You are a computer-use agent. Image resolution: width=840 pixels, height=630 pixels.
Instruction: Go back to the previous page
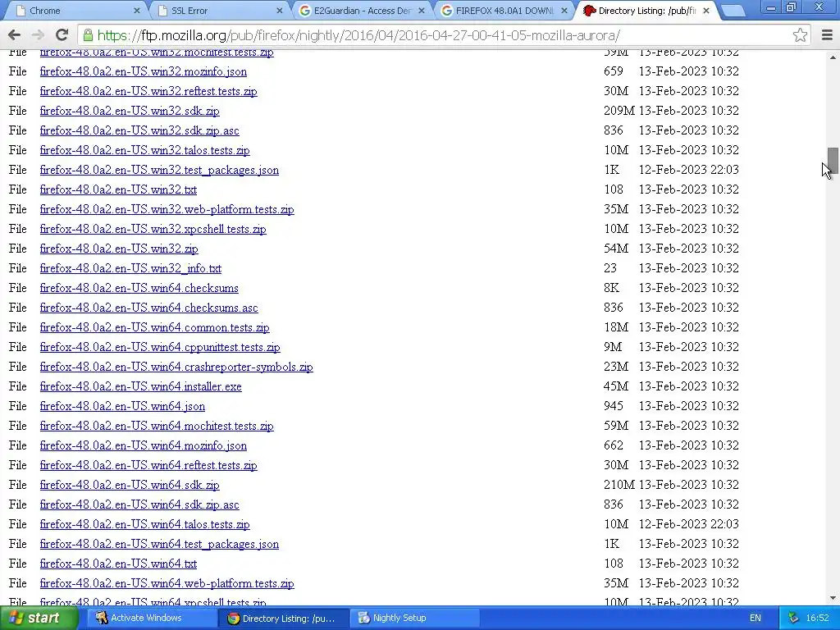point(15,35)
